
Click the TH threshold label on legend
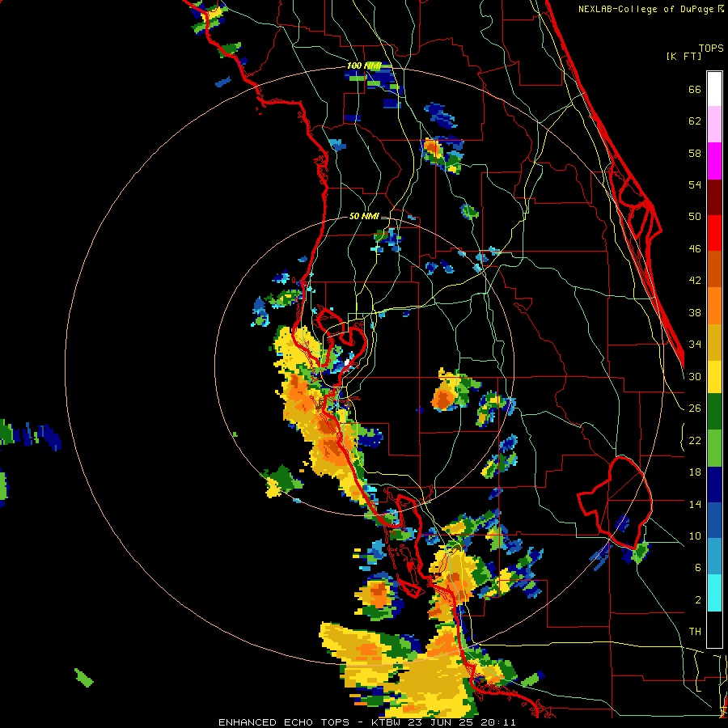(x=695, y=632)
